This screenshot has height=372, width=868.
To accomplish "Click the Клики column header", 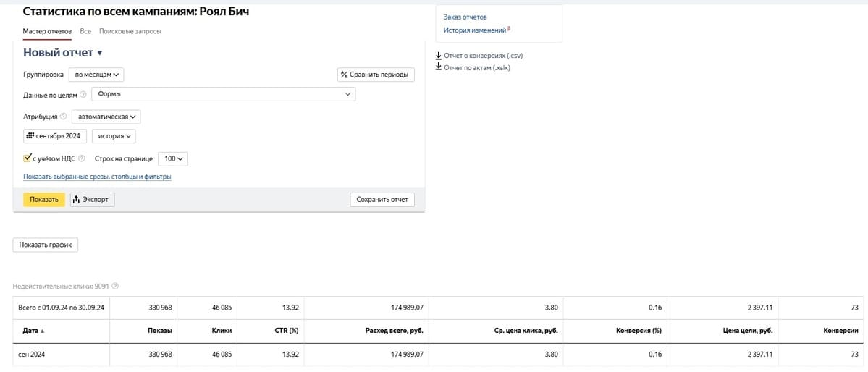I will [222, 331].
